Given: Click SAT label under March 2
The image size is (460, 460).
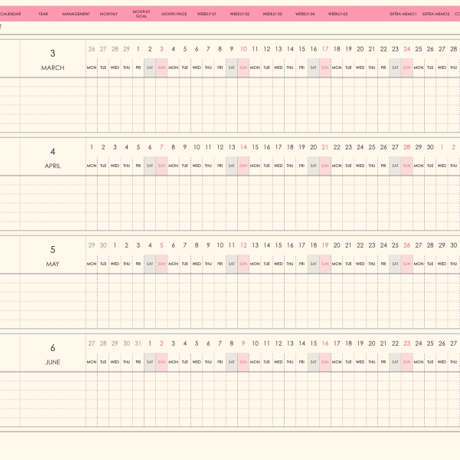Looking at the screenshot, I should pos(150,68).
